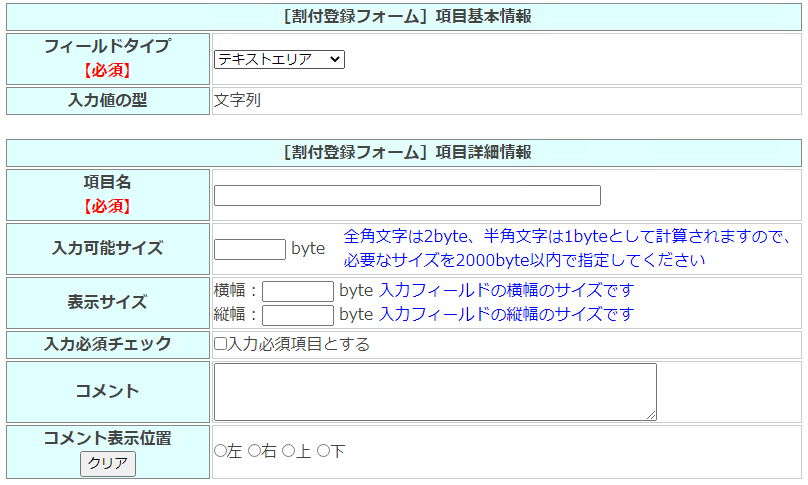Select the 左 comment position radio
Screen dimensions: 808x485
221,452
